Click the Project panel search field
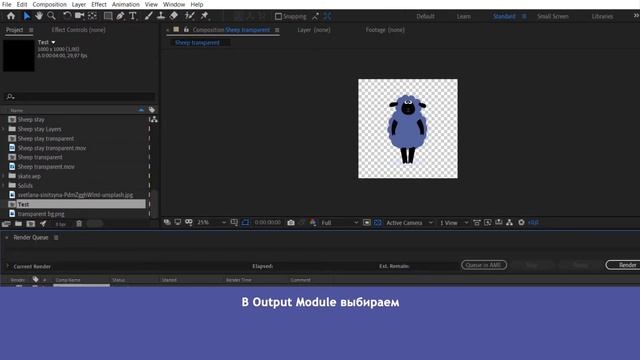The height and width of the screenshot is (360, 640). click(80, 97)
